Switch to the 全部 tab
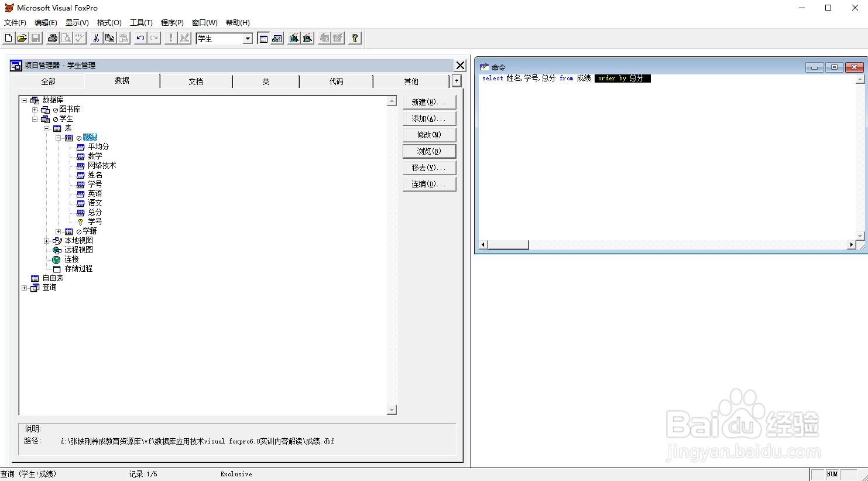 point(49,81)
